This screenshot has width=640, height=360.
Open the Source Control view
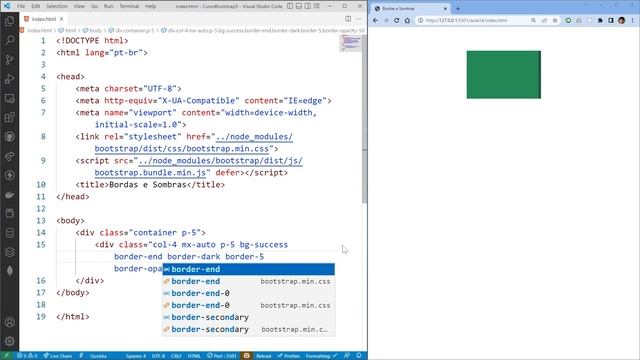click(9, 60)
